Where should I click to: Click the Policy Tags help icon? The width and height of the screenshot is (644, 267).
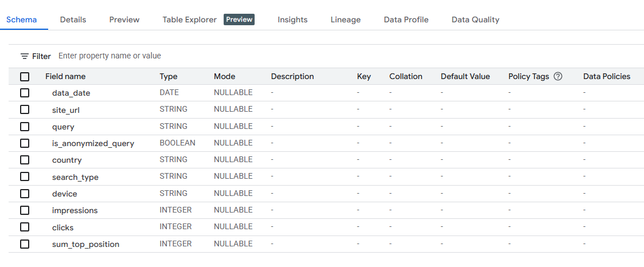click(557, 76)
